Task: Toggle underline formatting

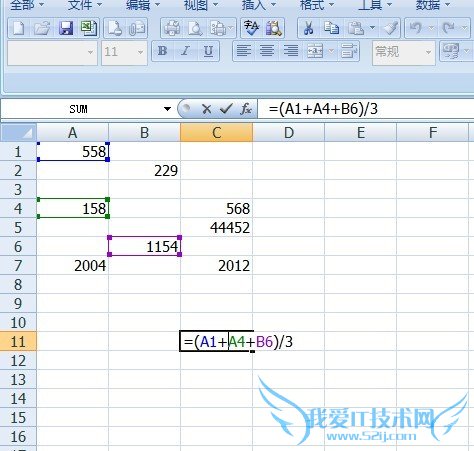Action: click(208, 51)
